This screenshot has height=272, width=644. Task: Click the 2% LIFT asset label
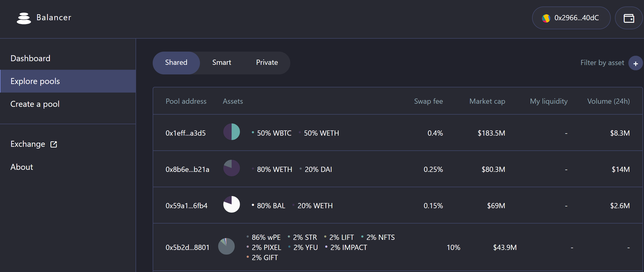342,237
